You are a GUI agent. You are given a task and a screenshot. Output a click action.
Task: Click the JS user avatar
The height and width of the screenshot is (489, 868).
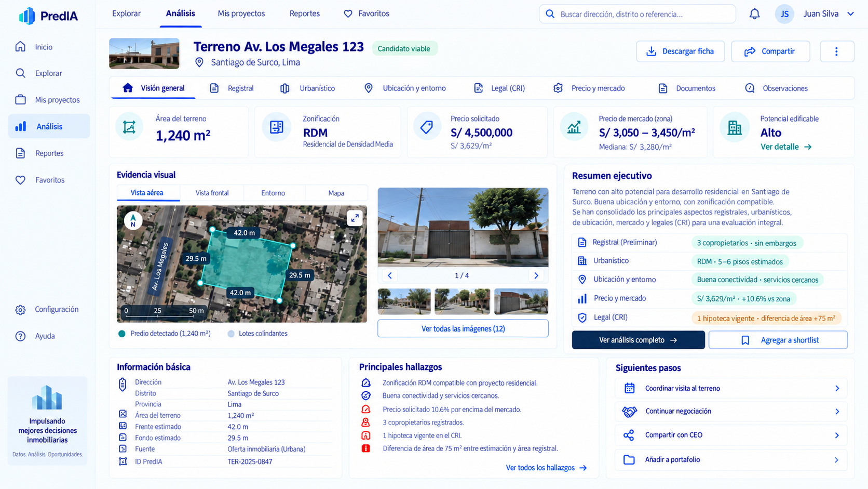784,14
